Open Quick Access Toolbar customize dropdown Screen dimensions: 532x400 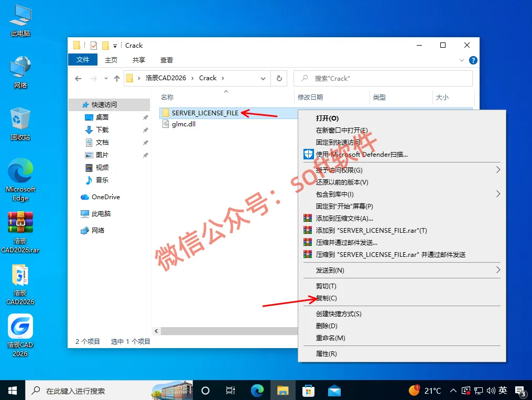(x=115, y=46)
